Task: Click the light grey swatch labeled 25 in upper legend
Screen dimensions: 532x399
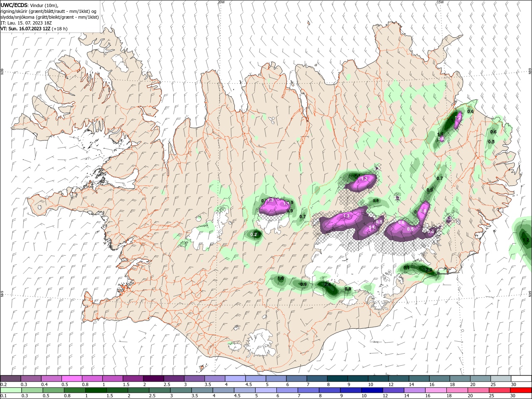Action: (x=501, y=379)
